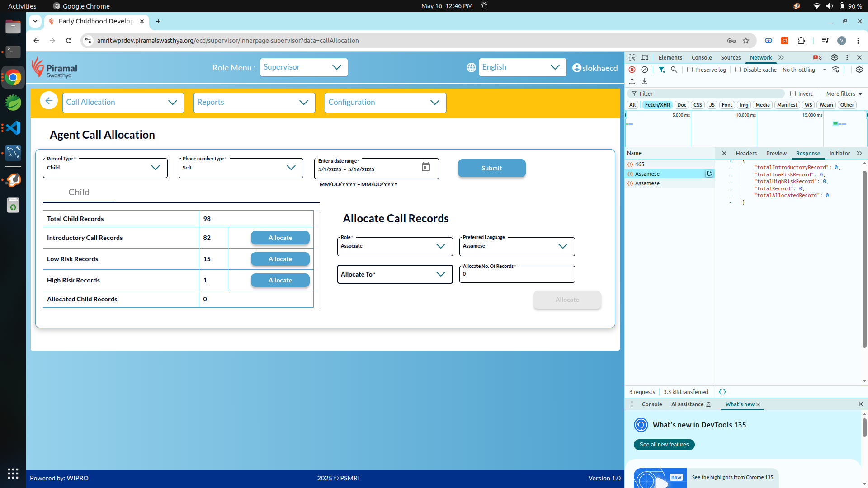Expand the More filters dropdown
The width and height of the screenshot is (868, 488).
pos(844,94)
